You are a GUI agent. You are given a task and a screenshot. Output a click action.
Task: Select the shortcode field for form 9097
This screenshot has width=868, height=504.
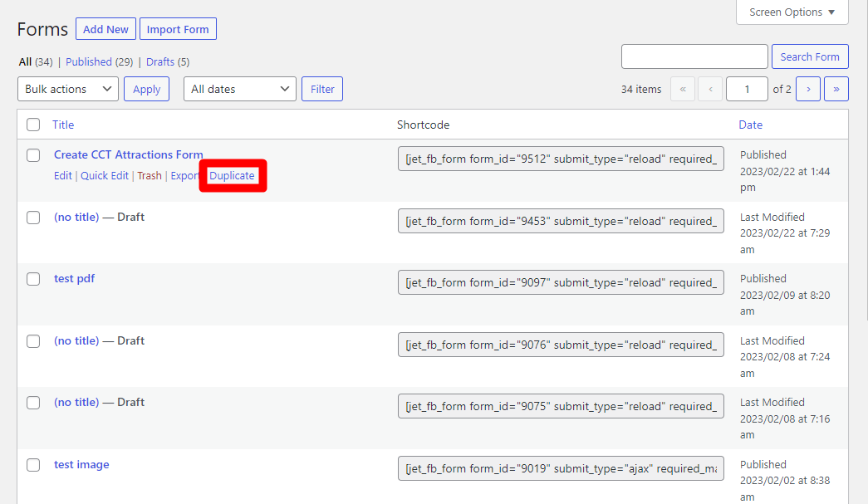(x=561, y=282)
